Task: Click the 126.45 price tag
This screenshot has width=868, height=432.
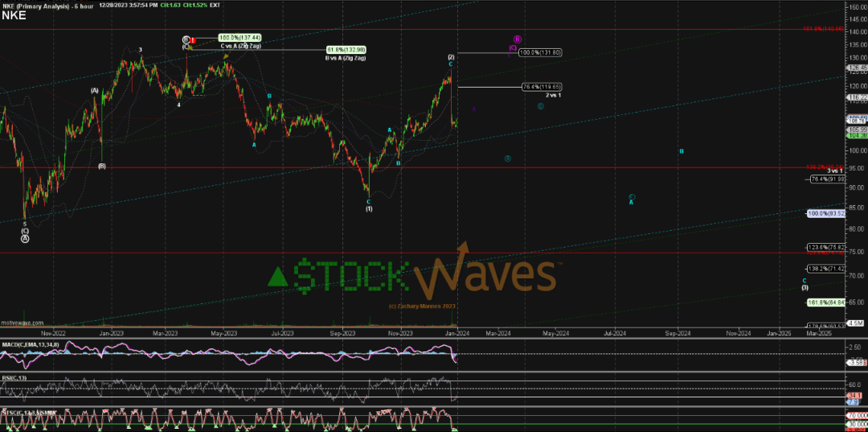Action: pos(857,68)
